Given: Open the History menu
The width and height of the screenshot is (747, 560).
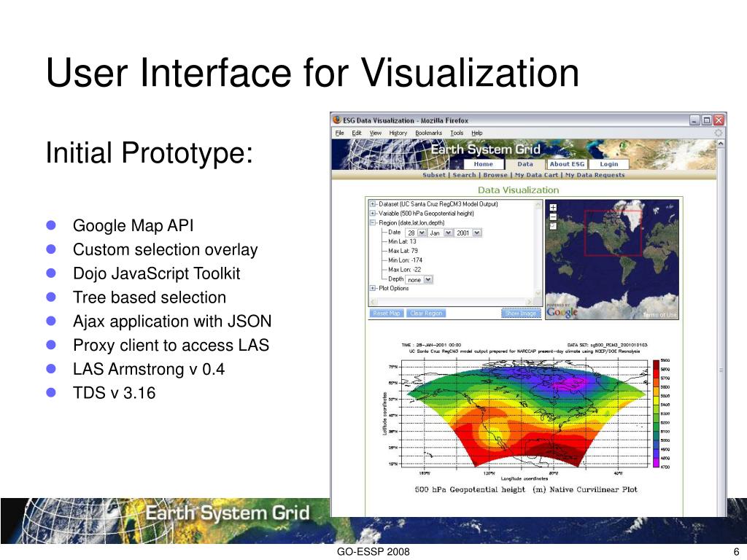Looking at the screenshot, I should [x=398, y=133].
